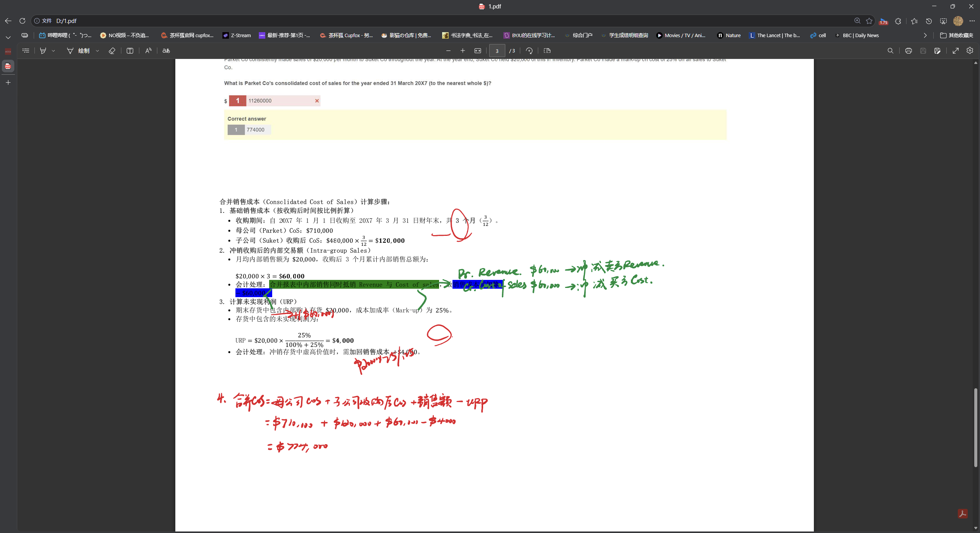980x533 pixels.
Task: Toggle the 绘制 draw tool
Action: pos(78,51)
